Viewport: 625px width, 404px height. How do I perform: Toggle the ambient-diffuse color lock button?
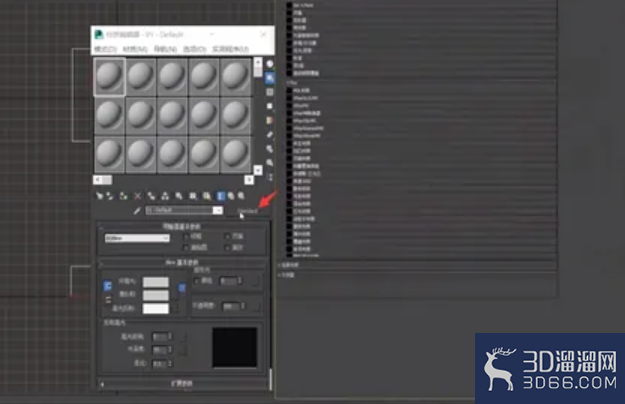click(x=108, y=286)
